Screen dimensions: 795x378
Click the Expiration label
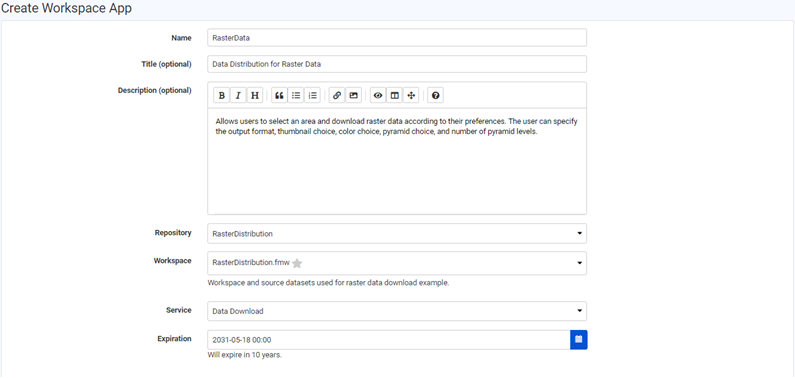coord(174,338)
